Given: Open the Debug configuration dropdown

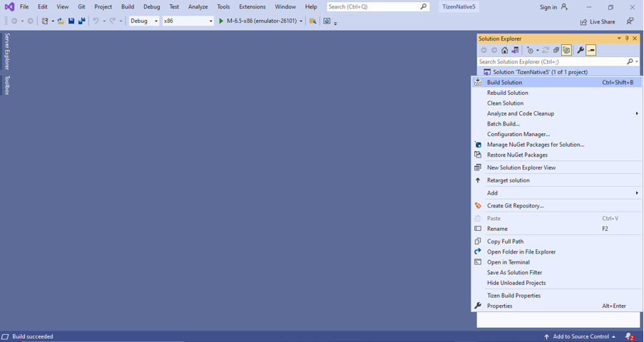Looking at the screenshot, I should pyautogui.click(x=144, y=21).
